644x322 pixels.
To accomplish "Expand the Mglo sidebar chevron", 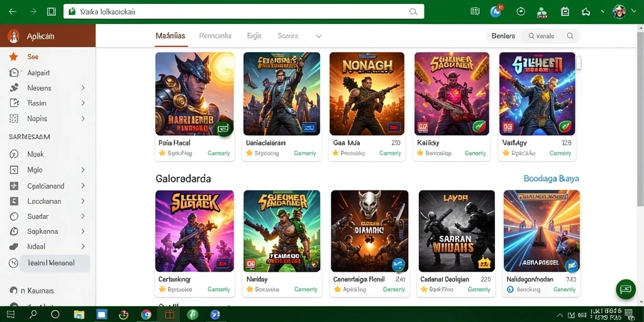I will [x=82, y=170].
